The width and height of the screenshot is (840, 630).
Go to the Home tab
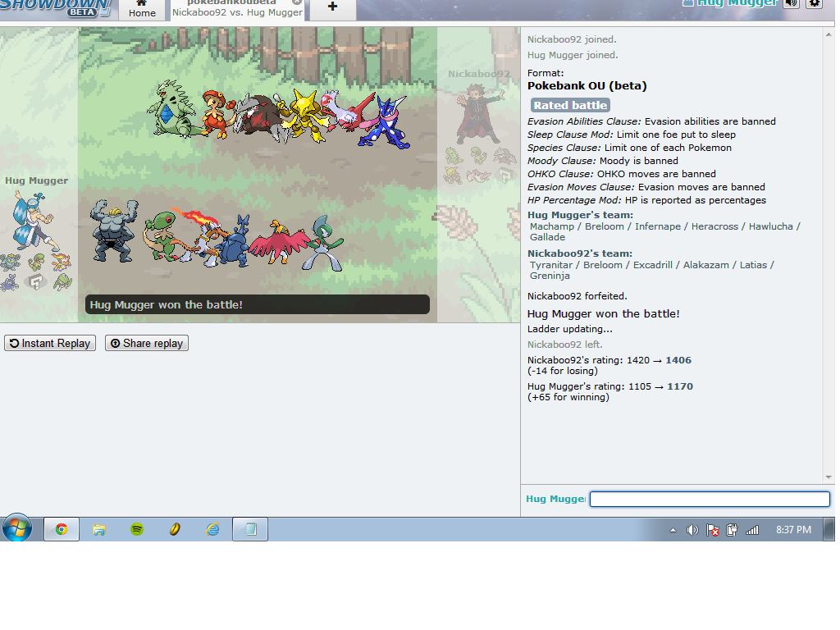(x=142, y=10)
